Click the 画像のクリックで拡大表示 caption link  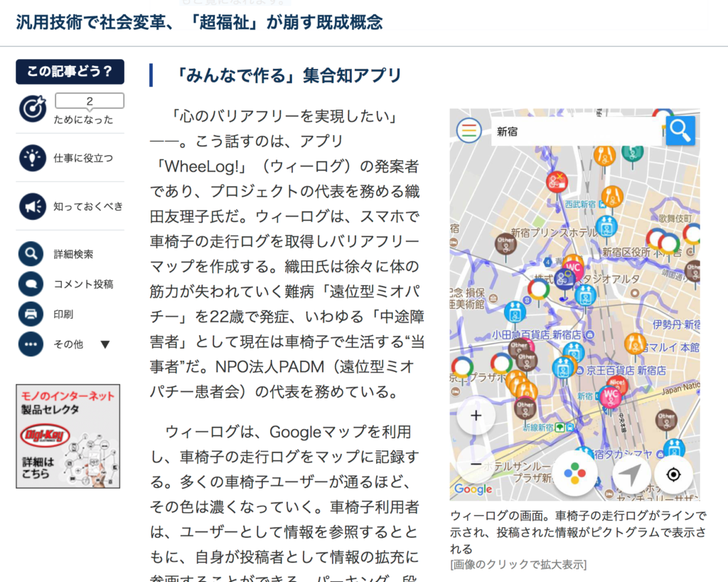518,564
